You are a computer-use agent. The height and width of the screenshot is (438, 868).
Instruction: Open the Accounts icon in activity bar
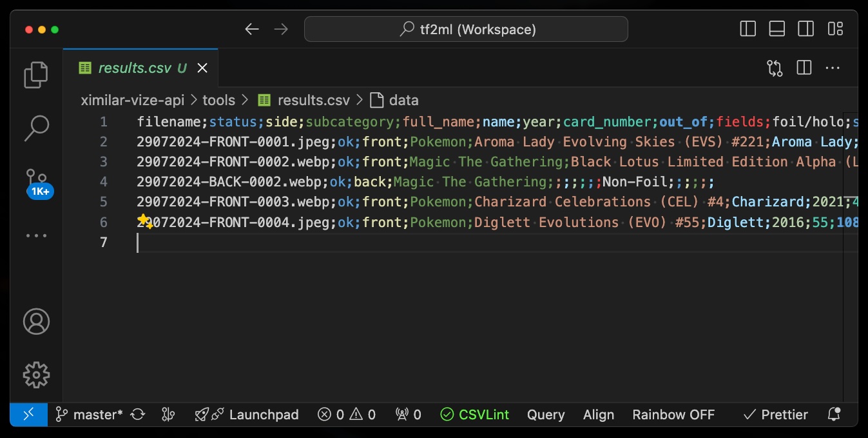coord(36,321)
